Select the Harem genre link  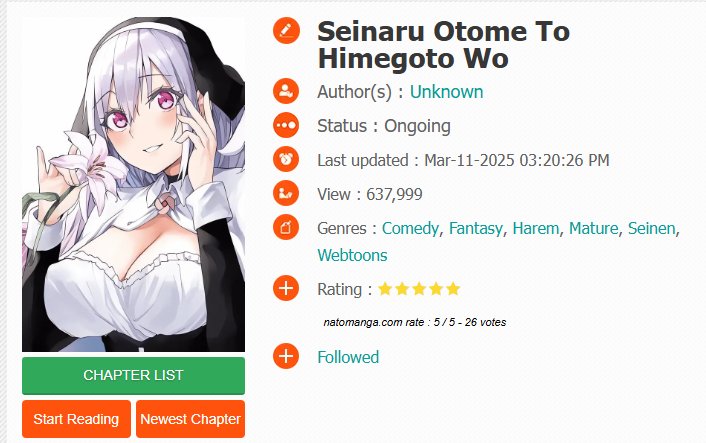pos(536,228)
